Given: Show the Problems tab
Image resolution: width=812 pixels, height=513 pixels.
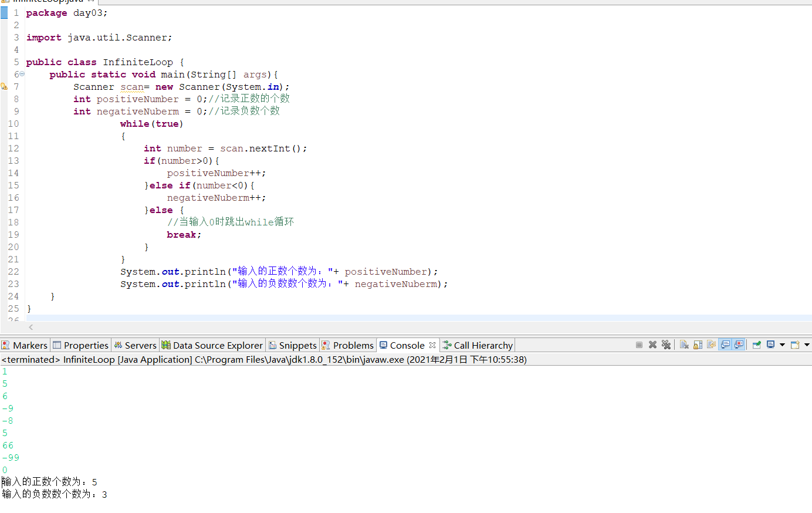Looking at the screenshot, I should click(348, 345).
